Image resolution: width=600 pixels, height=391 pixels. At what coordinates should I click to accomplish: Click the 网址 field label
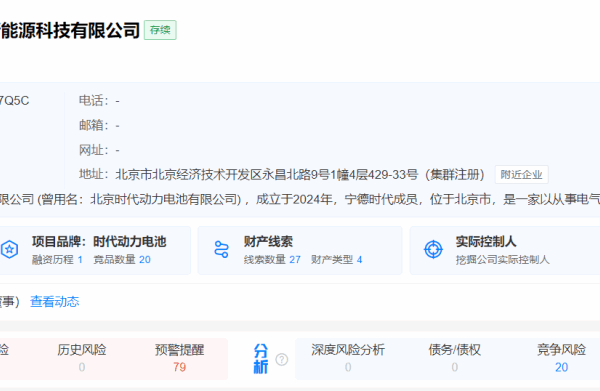click(x=94, y=150)
